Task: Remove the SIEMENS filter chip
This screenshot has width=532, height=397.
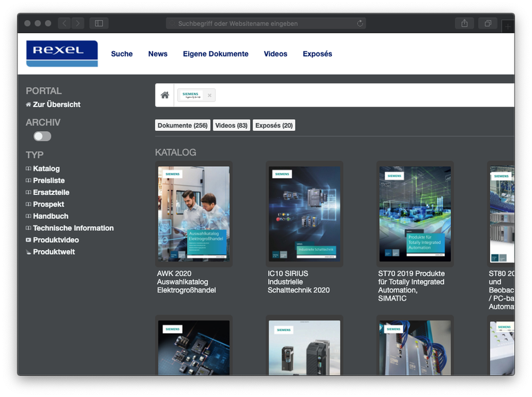Action: point(210,95)
